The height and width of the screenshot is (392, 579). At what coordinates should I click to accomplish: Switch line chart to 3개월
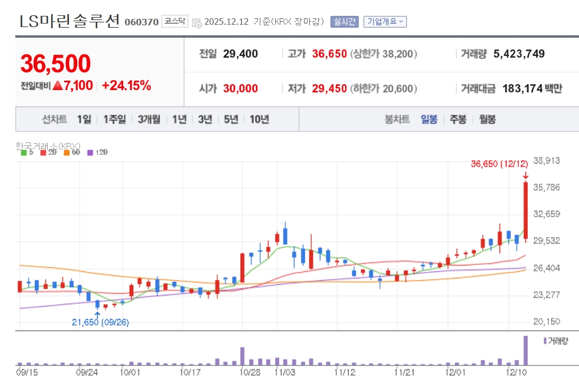(149, 119)
